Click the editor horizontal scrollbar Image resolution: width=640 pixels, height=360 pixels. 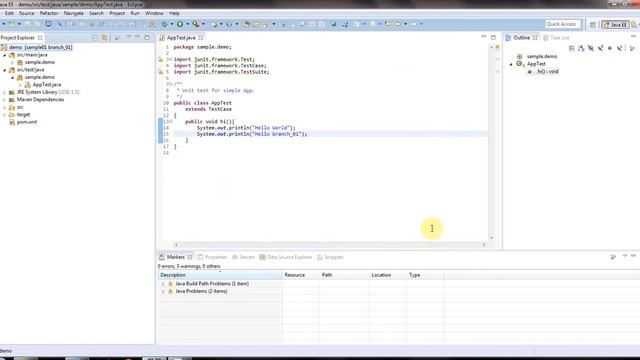tap(330, 245)
